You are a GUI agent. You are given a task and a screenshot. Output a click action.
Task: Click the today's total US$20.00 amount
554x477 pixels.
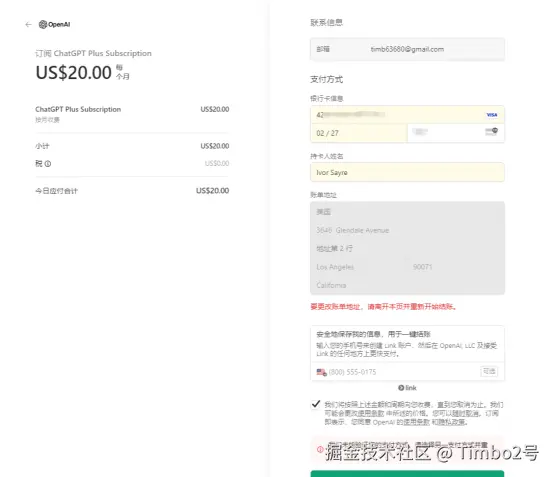coord(213,191)
